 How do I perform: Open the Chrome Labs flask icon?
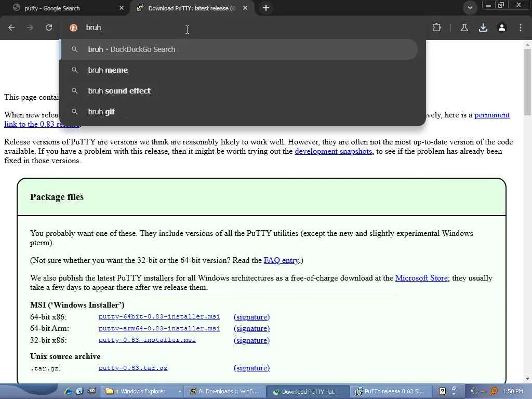click(464, 28)
